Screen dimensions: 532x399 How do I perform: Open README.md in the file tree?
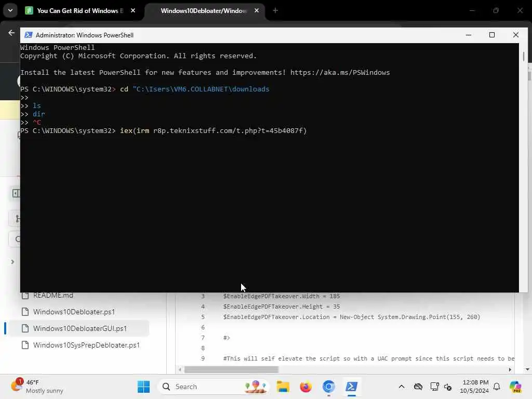click(53, 295)
